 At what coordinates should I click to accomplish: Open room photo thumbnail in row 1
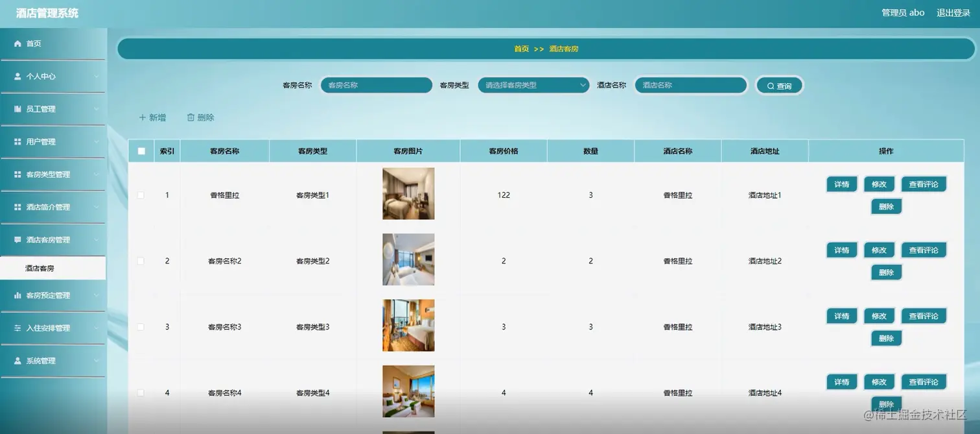(x=408, y=194)
